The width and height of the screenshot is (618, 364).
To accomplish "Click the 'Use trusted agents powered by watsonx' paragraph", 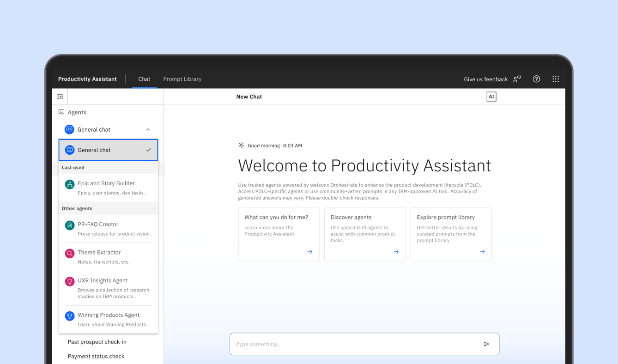I will pos(359,191).
